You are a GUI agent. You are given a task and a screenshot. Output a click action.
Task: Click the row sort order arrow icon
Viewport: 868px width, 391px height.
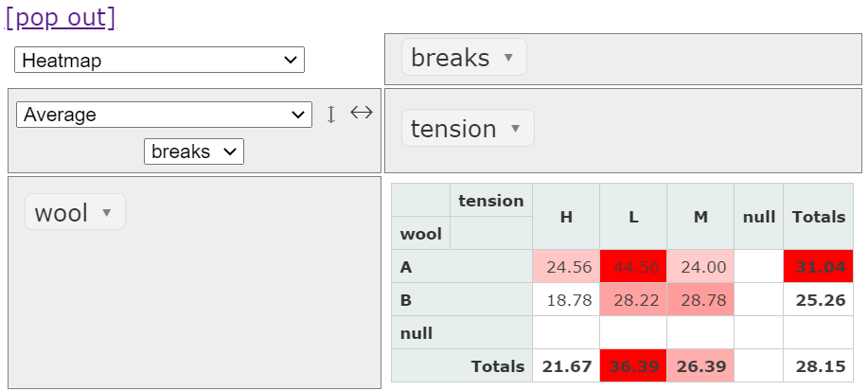(331, 115)
